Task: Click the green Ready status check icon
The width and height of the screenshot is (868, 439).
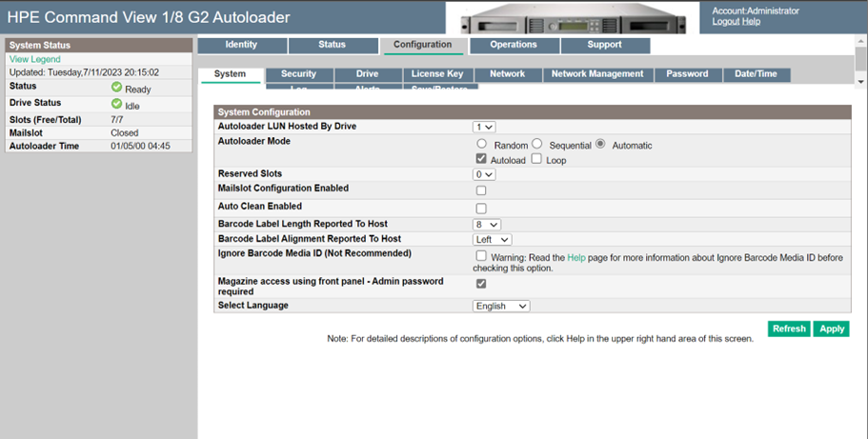Action: (116, 87)
